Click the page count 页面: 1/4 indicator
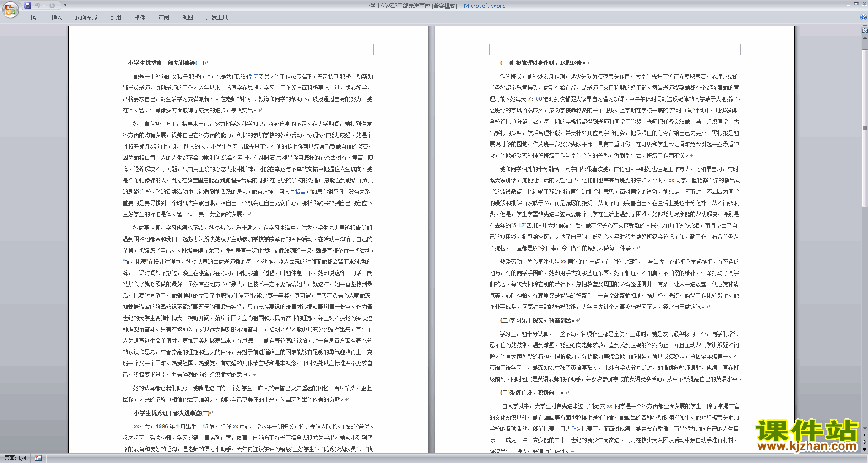 (15, 458)
